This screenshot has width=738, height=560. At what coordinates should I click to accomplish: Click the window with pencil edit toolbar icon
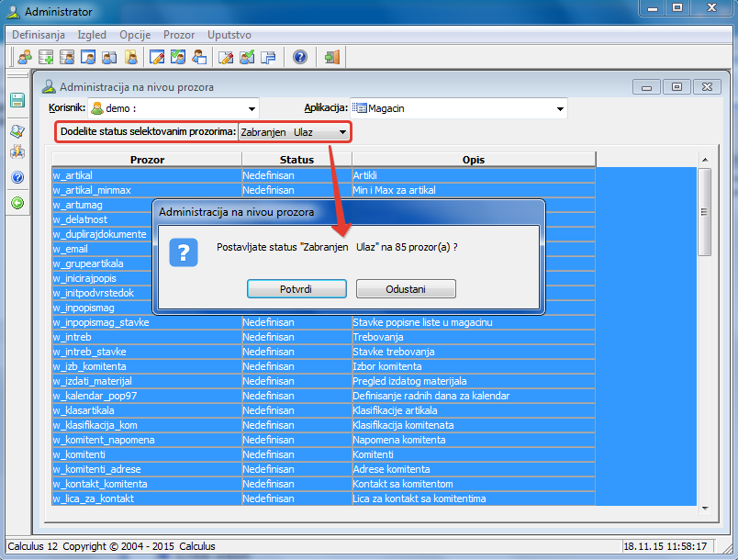157,58
